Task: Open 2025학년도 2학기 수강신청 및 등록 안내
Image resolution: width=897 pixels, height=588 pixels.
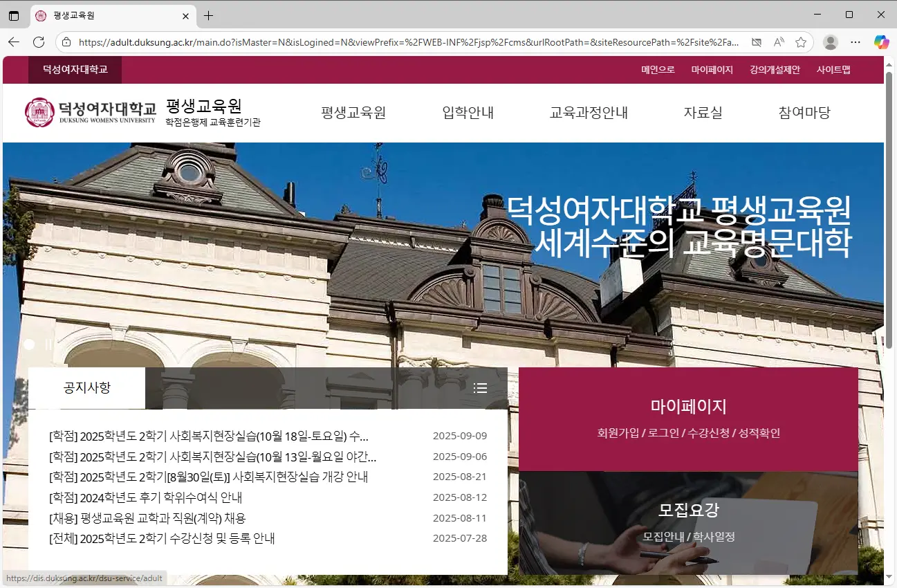Action: pyautogui.click(x=162, y=538)
